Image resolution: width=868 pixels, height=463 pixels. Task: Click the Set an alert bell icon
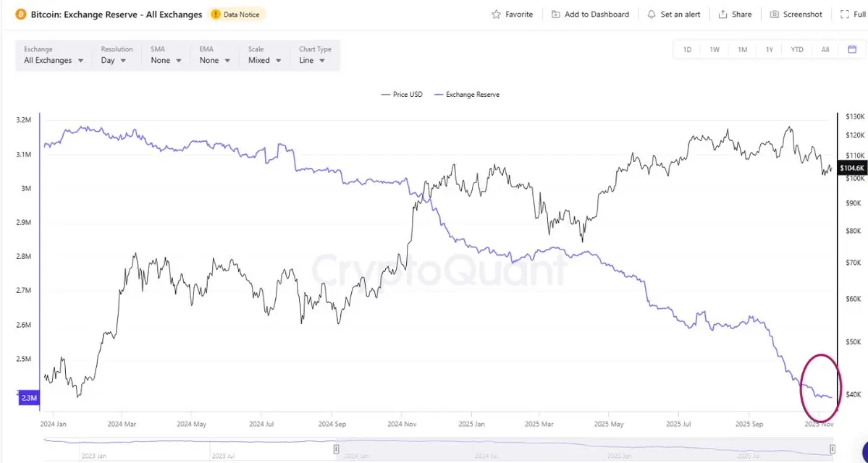(652, 14)
